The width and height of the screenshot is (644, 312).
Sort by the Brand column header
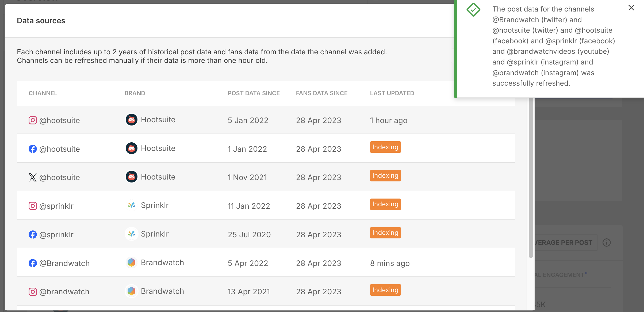coord(135,93)
